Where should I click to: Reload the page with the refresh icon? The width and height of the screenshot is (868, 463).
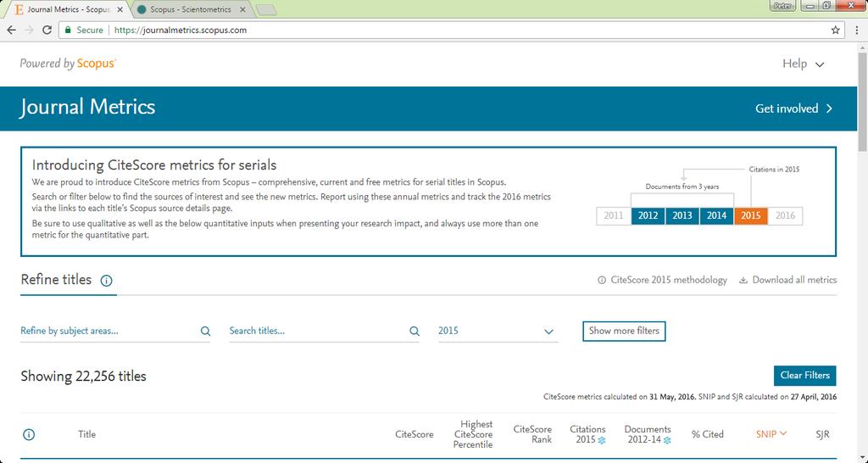47,30
